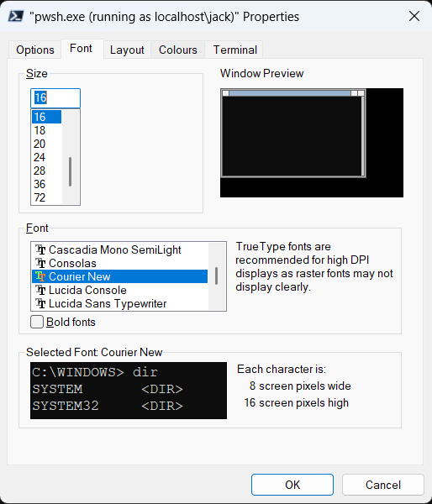Confirm changes with the OK button

[292, 485]
